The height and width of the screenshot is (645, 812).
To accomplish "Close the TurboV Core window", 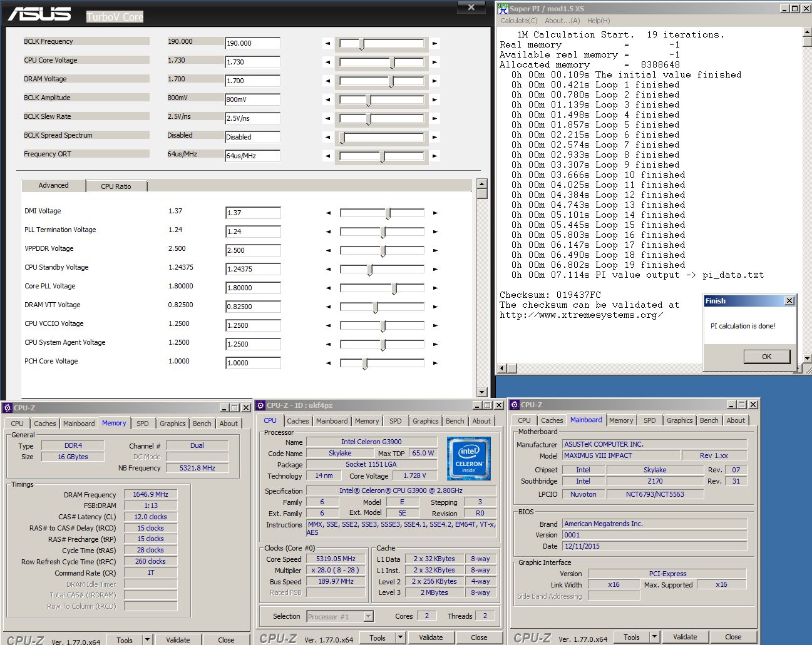I will point(471,8).
